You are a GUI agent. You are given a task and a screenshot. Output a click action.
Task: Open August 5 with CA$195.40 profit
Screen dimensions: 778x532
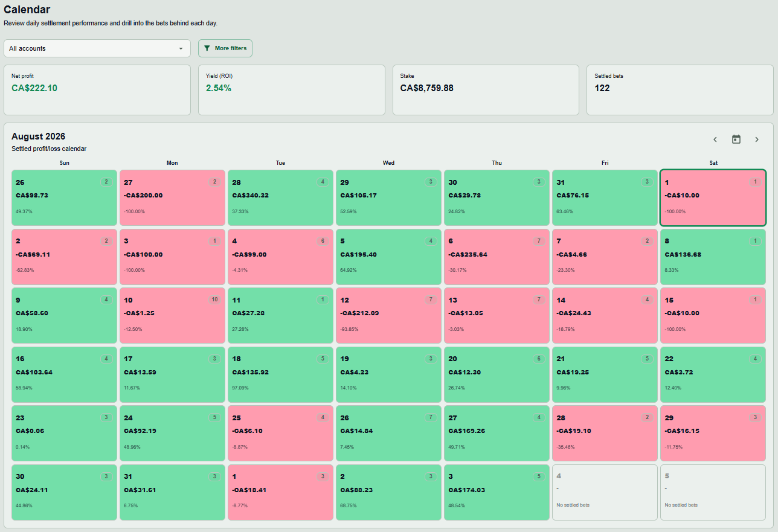(388, 257)
